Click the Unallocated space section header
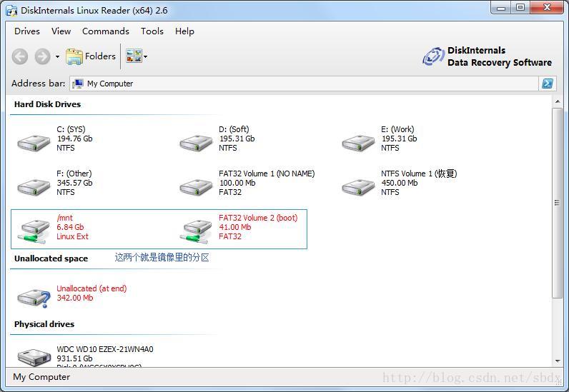The height and width of the screenshot is (392, 569). (x=51, y=258)
